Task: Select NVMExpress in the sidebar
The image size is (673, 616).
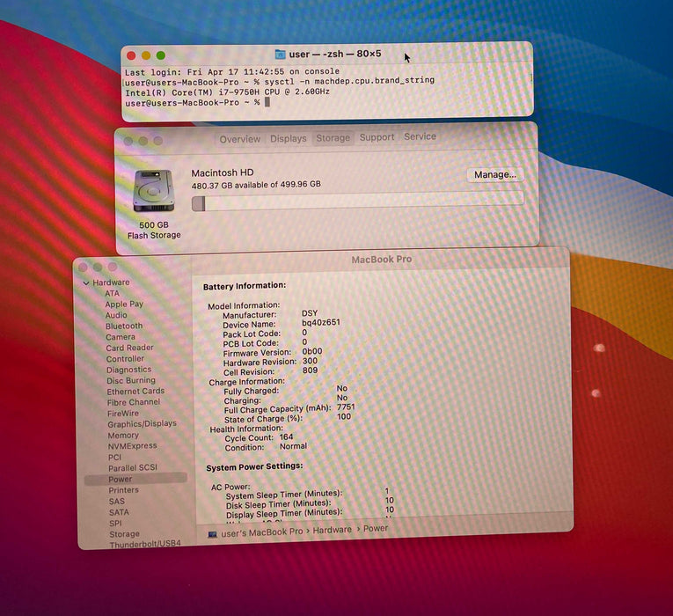Action: pos(132,446)
